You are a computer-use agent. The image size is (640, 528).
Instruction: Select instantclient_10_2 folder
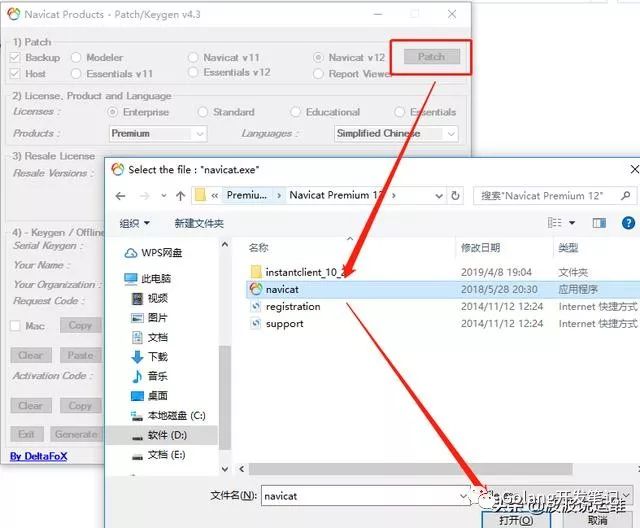point(298,272)
